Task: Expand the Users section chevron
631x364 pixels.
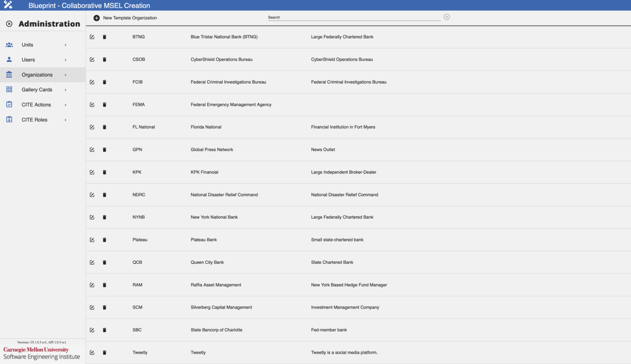Action: 65,59
